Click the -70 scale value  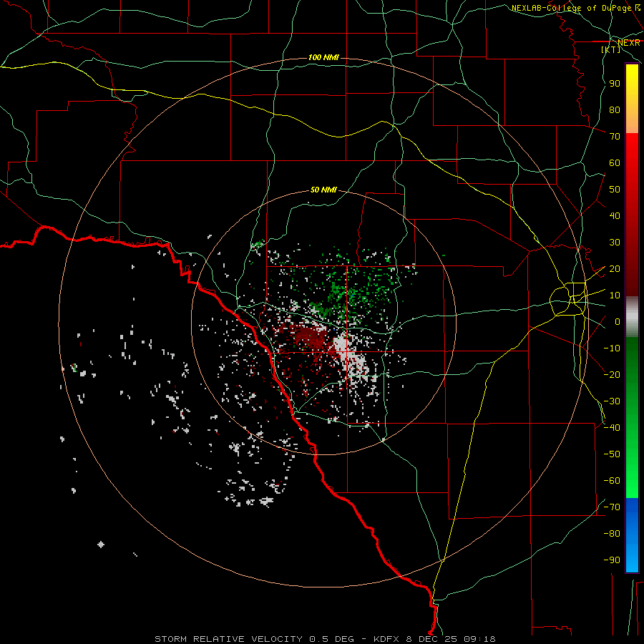click(612, 507)
